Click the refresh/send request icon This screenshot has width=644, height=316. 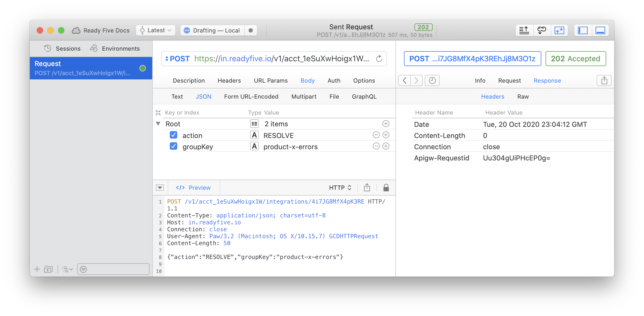[x=379, y=59]
